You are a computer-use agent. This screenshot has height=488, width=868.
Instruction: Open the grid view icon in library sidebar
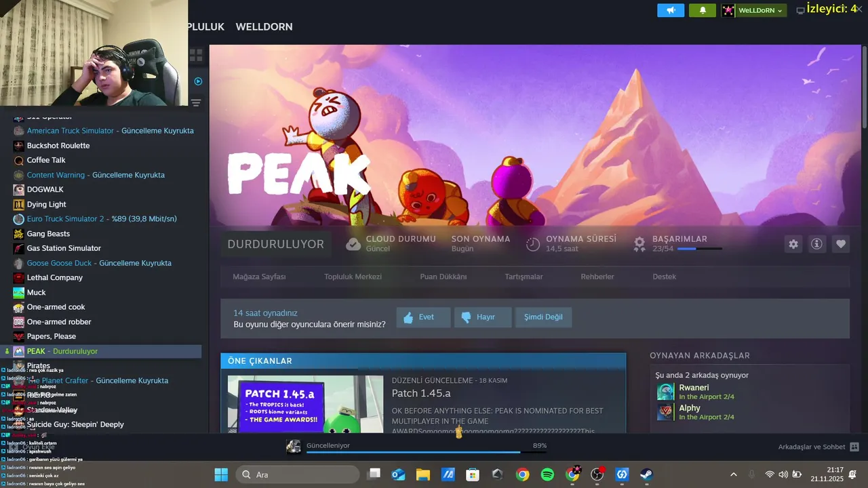[196, 55]
